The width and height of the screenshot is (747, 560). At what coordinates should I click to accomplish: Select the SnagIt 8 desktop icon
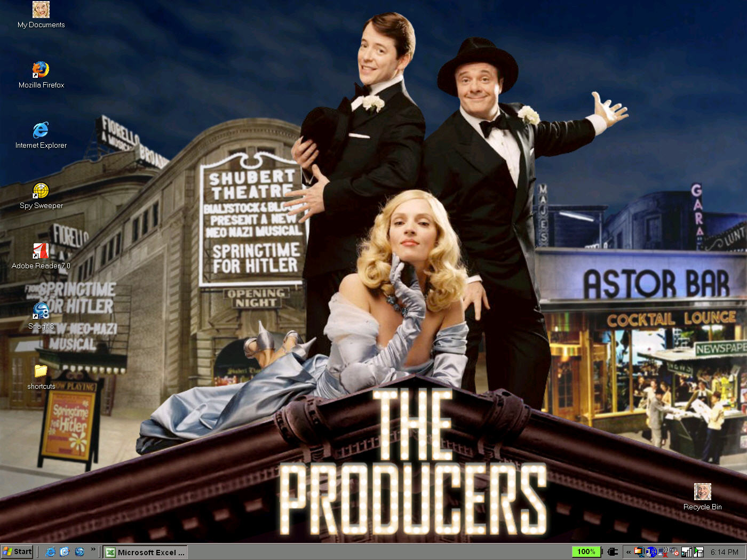point(41,311)
